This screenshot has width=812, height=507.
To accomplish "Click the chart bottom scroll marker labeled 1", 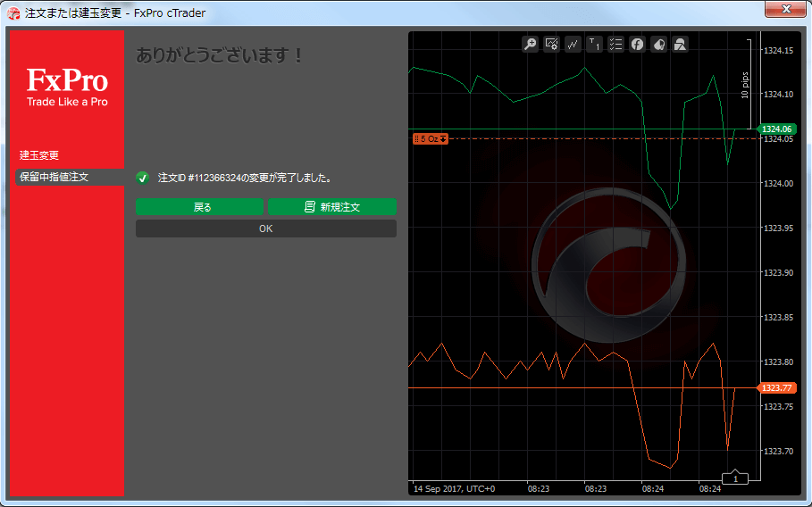I will coord(735,478).
